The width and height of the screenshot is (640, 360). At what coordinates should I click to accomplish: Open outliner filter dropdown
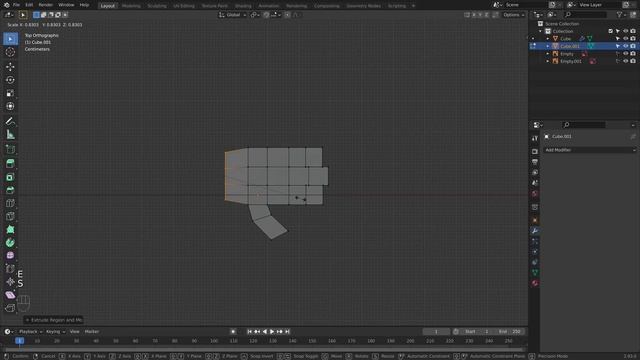click(621, 15)
